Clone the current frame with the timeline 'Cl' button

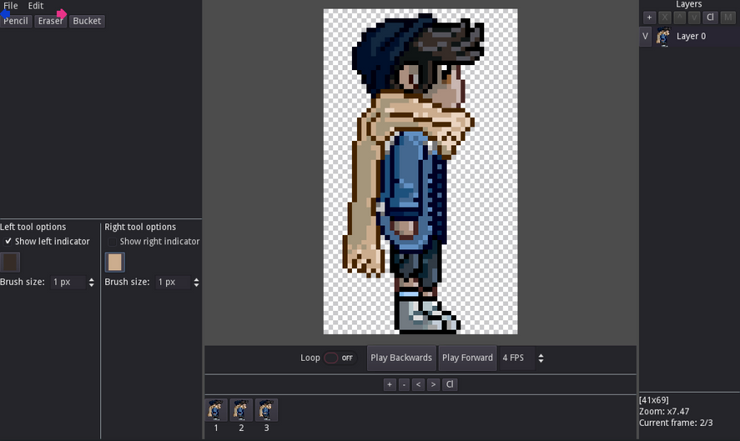click(450, 384)
